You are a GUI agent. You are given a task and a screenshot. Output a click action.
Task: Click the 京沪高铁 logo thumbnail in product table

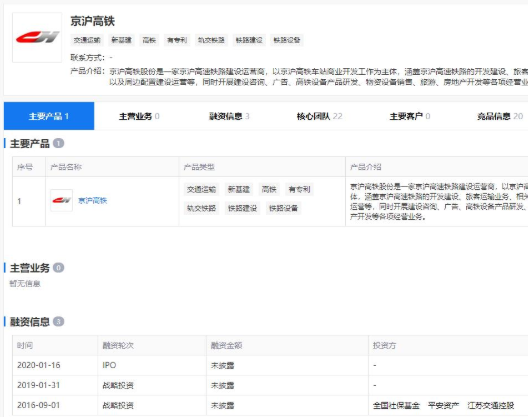click(61, 200)
